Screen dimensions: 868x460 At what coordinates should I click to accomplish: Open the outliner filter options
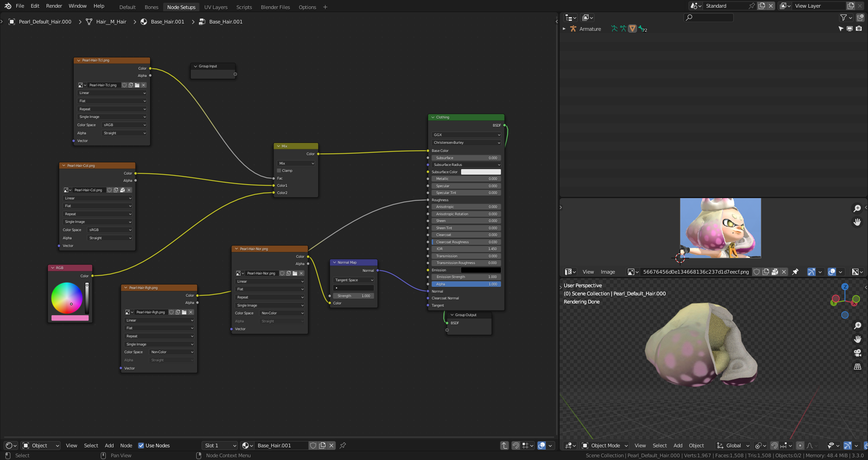pyautogui.click(x=846, y=18)
